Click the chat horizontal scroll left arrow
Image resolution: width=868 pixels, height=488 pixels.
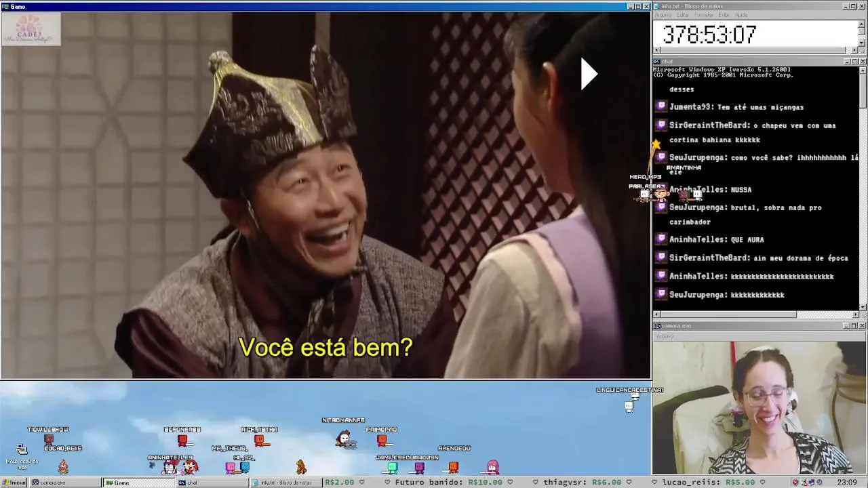pyautogui.click(x=656, y=314)
